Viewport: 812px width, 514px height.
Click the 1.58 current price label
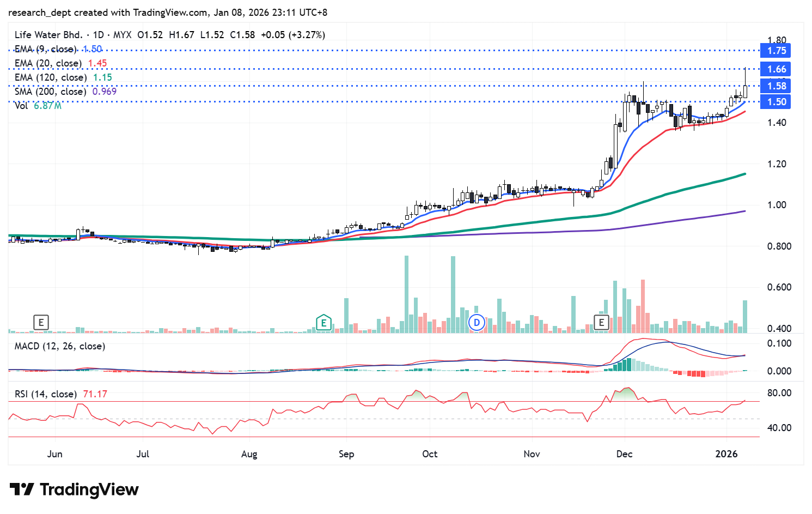click(x=777, y=86)
